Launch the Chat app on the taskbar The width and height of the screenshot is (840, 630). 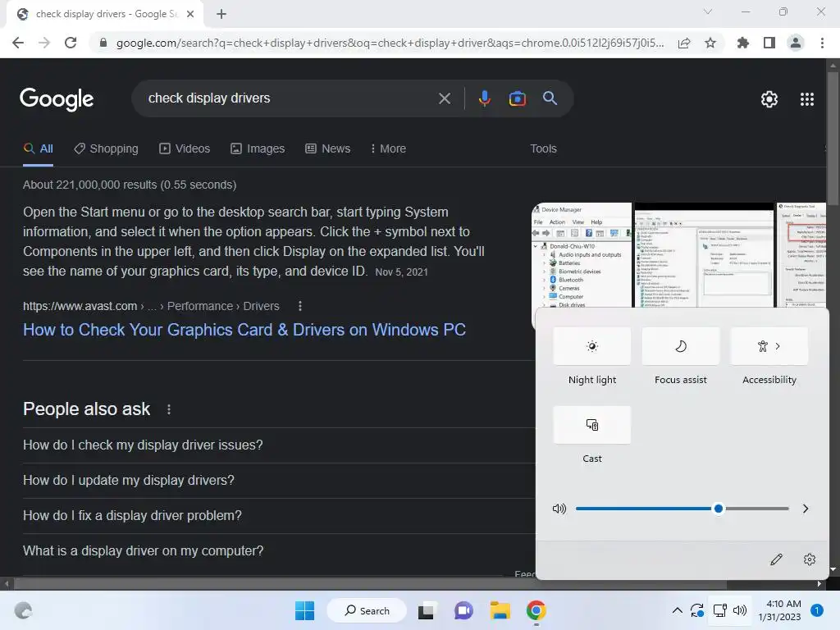[463, 610]
